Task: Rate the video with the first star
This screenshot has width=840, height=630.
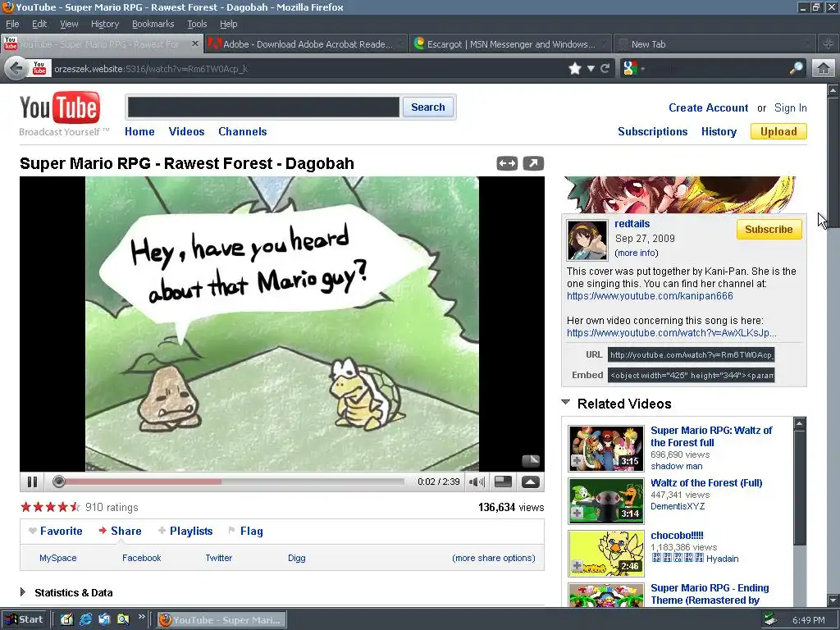Action: pyautogui.click(x=25, y=507)
